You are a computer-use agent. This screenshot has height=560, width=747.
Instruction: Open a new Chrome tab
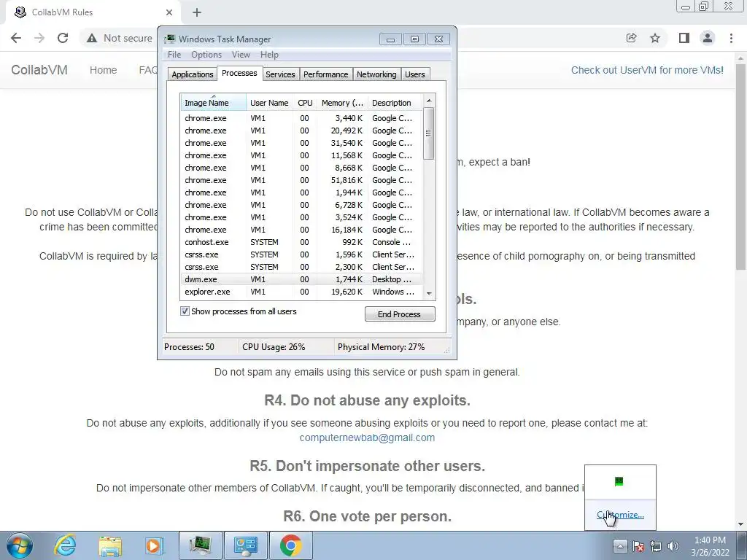pyautogui.click(x=197, y=12)
